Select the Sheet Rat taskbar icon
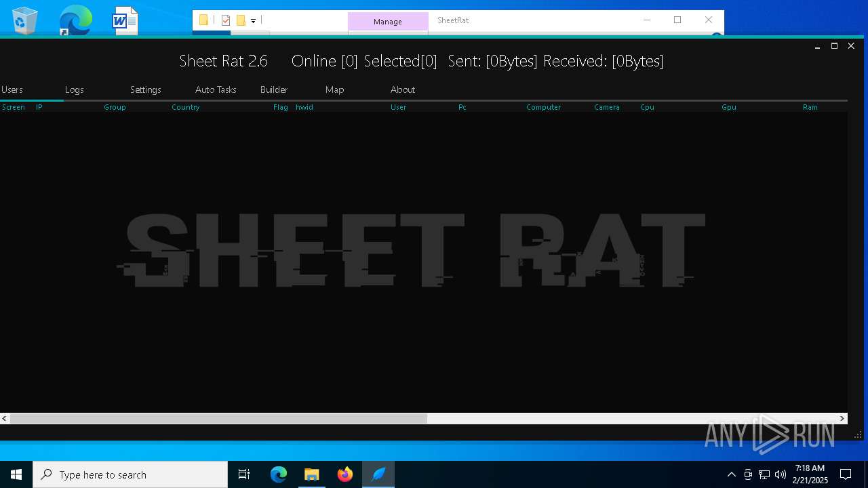The height and width of the screenshot is (488, 868). tap(378, 474)
